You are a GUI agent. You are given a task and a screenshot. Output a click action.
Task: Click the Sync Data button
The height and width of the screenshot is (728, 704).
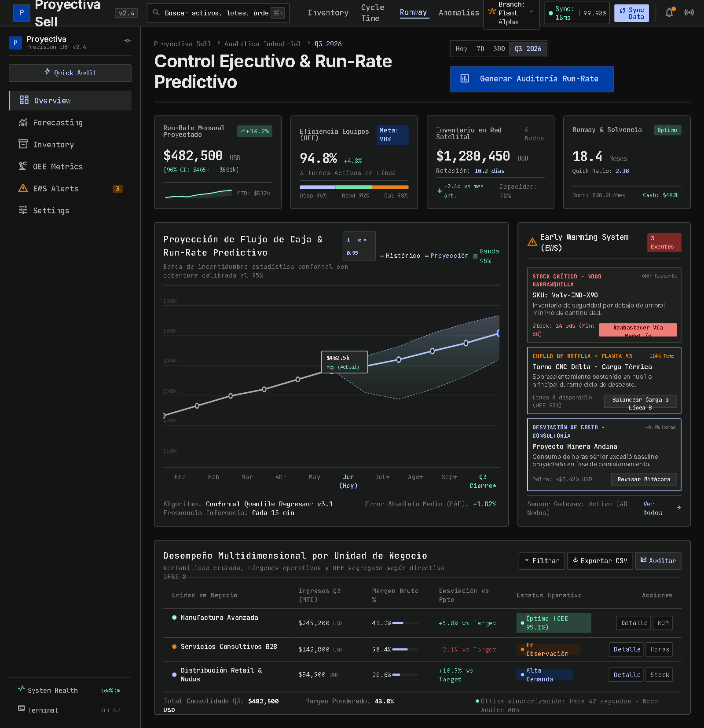631,13
